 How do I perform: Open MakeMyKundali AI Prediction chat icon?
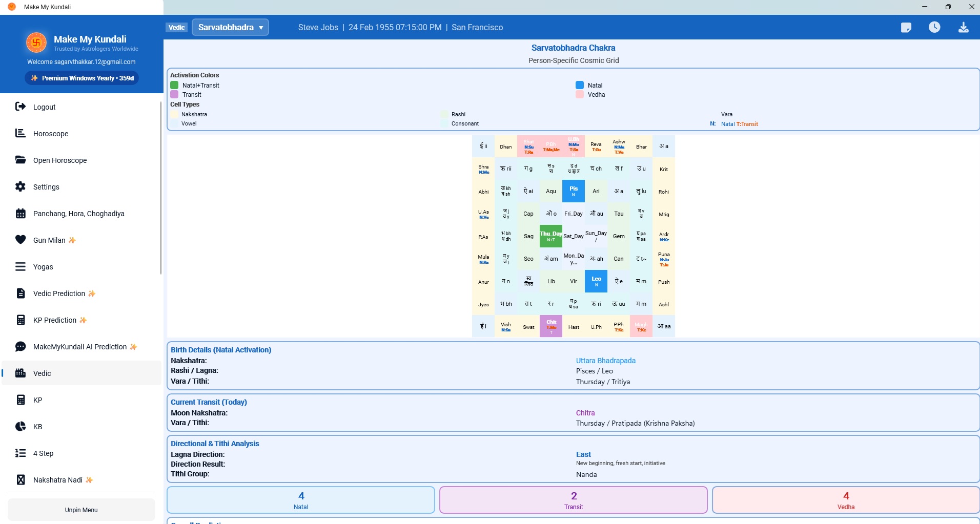click(x=21, y=346)
